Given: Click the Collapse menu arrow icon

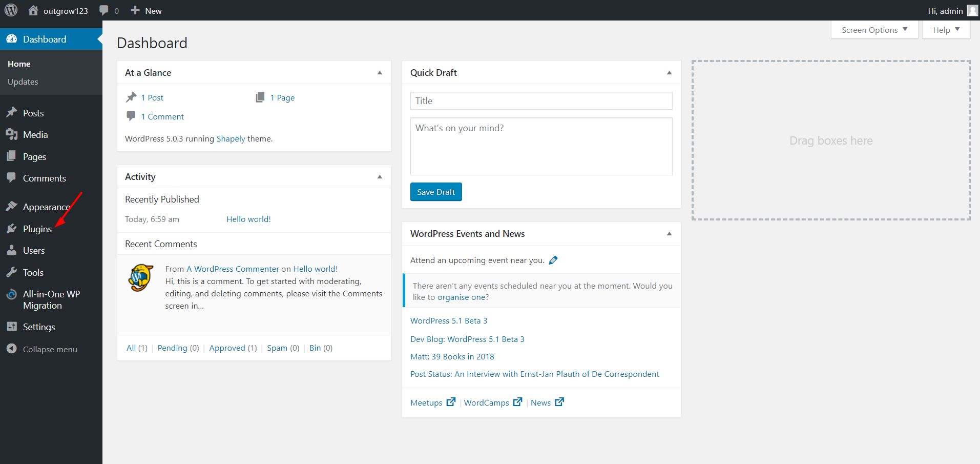Looking at the screenshot, I should tap(11, 349).
